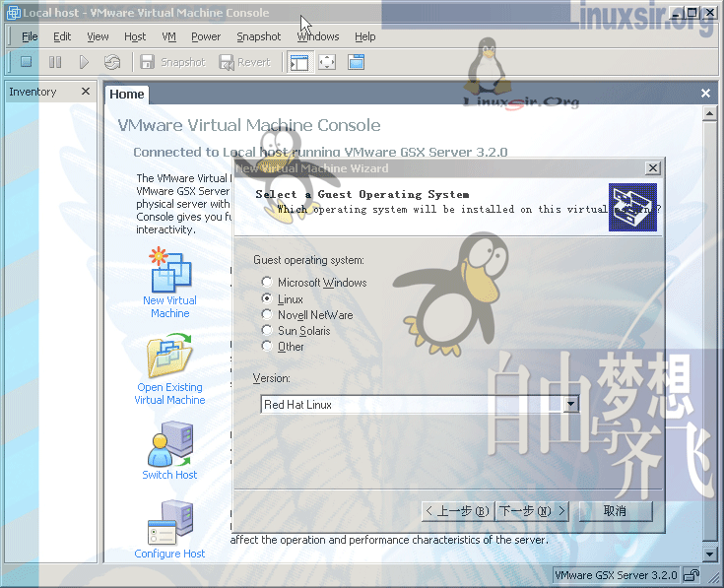Click the Back 上一步 button
The width and height of the screenshot is (724, 588).
coord(458,511)
